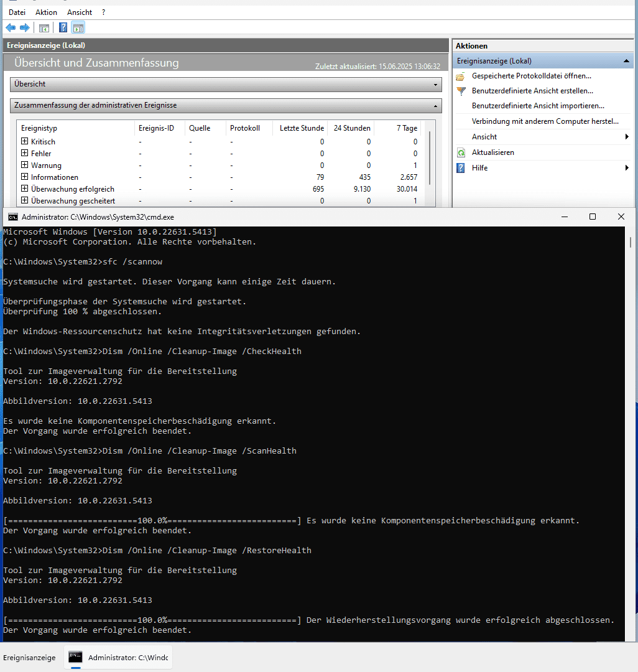Click Benutzerdefinierte Ansicht erstellen
Screen dimensions: 638x672
tap(532, 91)
